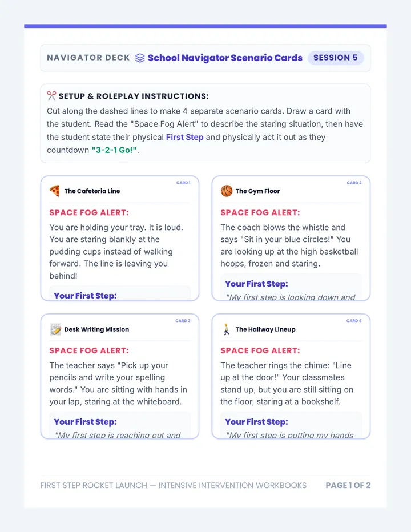Click Your First Step on the Gym card
Image resolution: width=411 pixels, height=532 pixels.
[256, 284]
